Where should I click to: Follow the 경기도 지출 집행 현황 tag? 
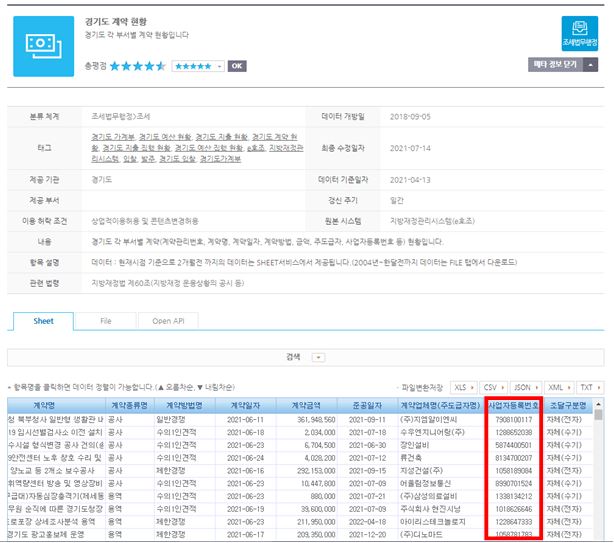pyautogui.click(x=136, y=148)
